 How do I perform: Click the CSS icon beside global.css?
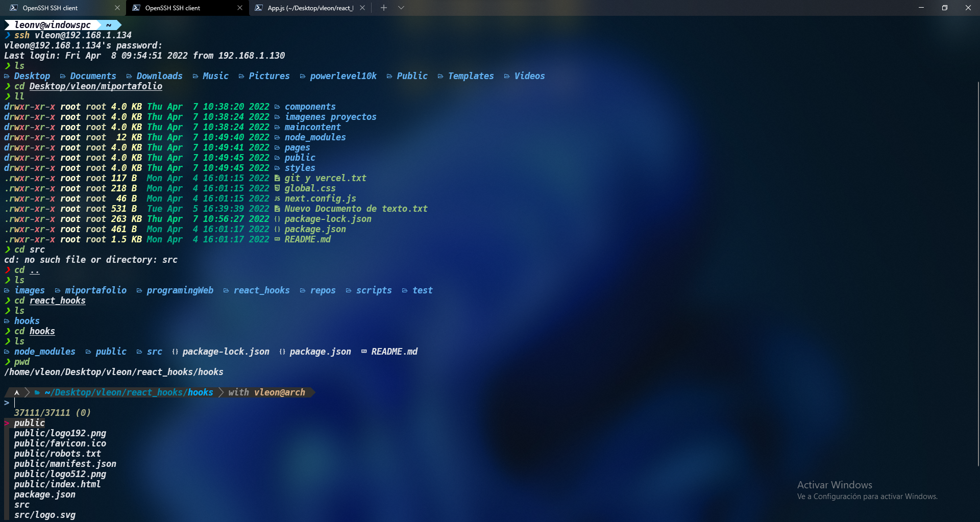(x=277, y=188)
